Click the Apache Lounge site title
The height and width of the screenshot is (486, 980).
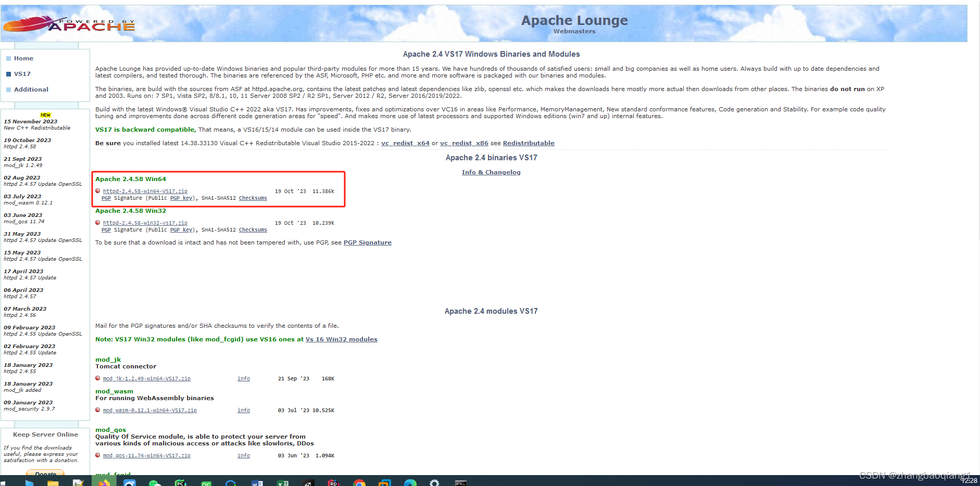tap(574, 20)
